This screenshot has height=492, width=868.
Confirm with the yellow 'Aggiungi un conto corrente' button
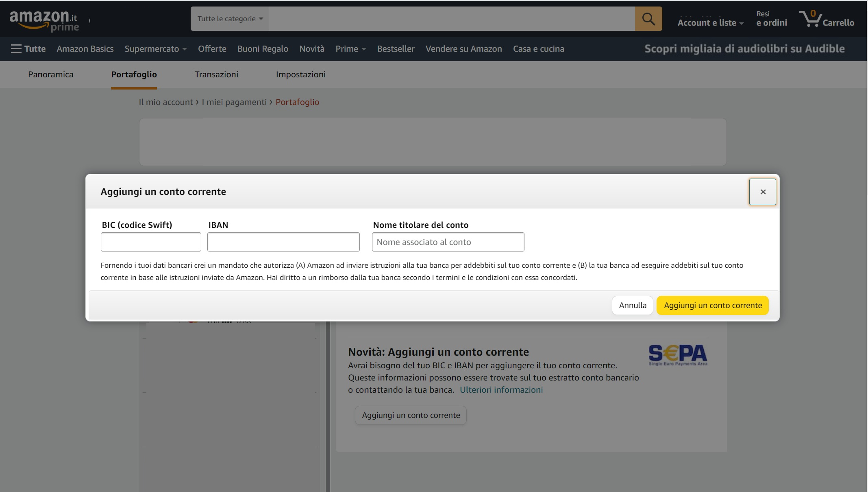(712, 305)
